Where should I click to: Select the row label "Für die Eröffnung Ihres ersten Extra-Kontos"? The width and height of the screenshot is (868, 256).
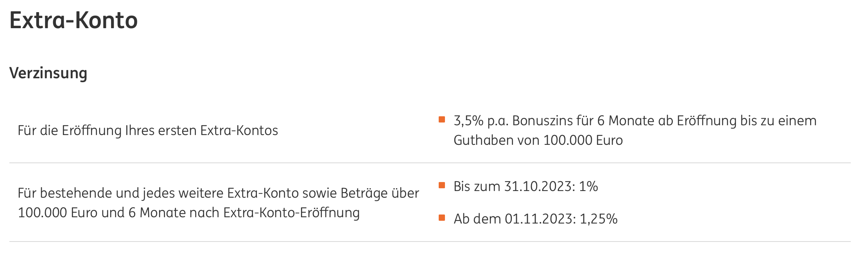click(x=148, y=130)
